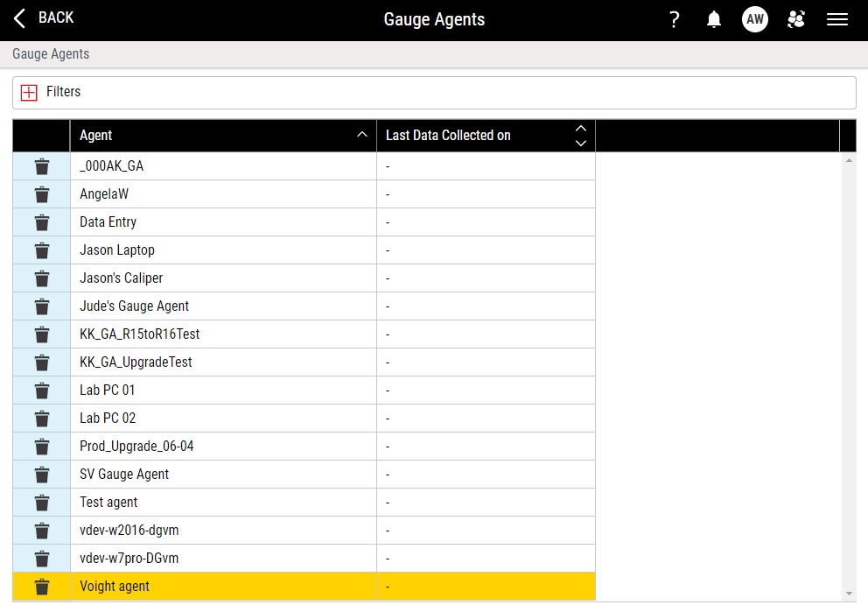
Task: Open the help question mark icon
Action: pos(674,19)
